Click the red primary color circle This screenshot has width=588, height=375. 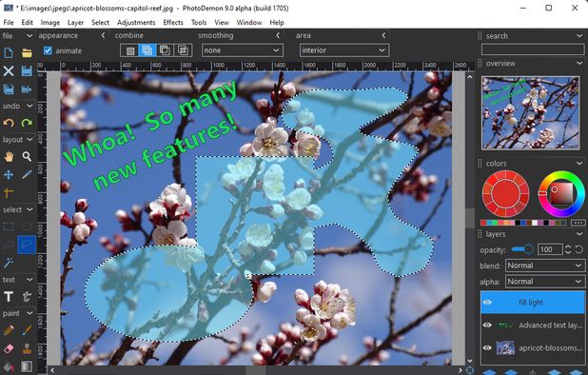click(x=505, y=194)
